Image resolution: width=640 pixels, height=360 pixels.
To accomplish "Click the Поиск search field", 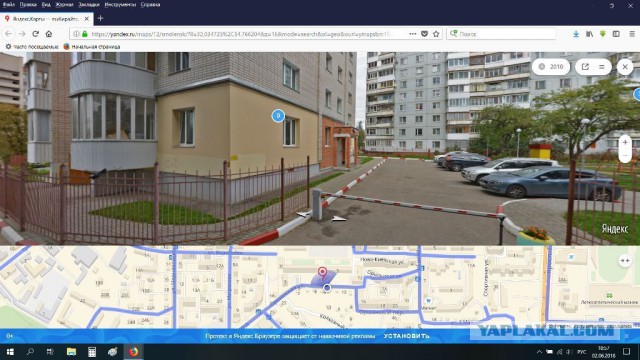I will coord(502,34).
